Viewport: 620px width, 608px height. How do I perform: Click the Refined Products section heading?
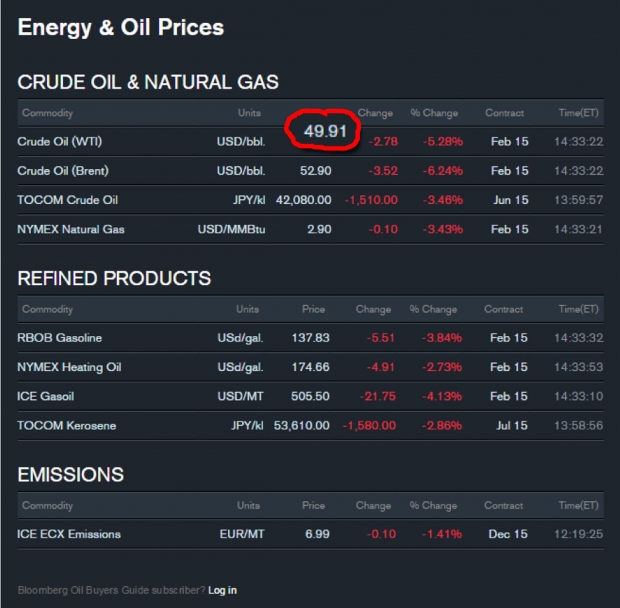pos(114,278)
